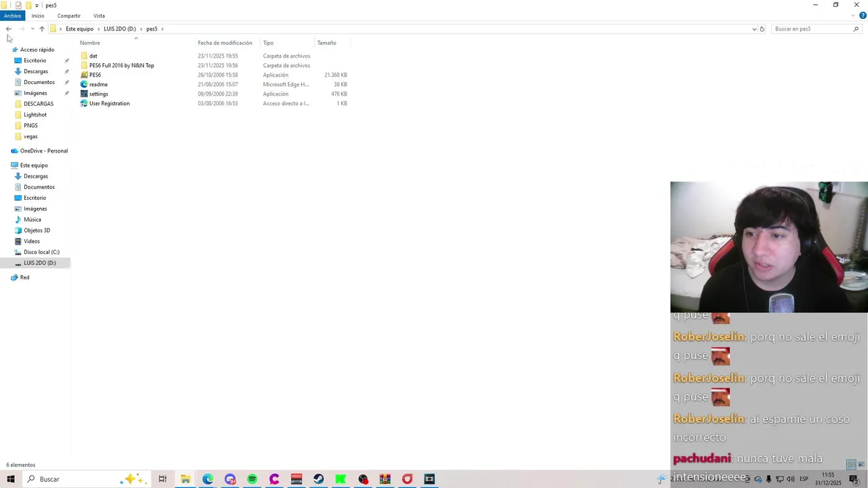
Task: Refresh the pes5 folder view
Action: click(x=762, y=29)
